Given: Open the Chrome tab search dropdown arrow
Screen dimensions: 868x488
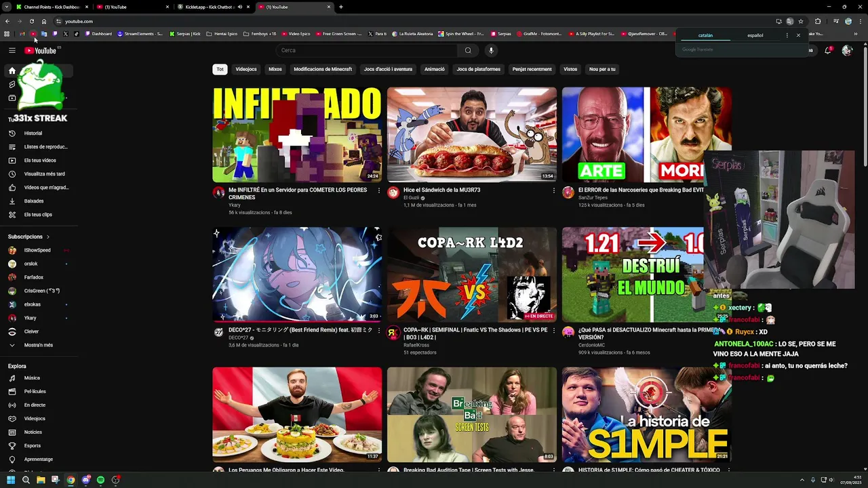Looking at the screenshot, I should point(7,7).
